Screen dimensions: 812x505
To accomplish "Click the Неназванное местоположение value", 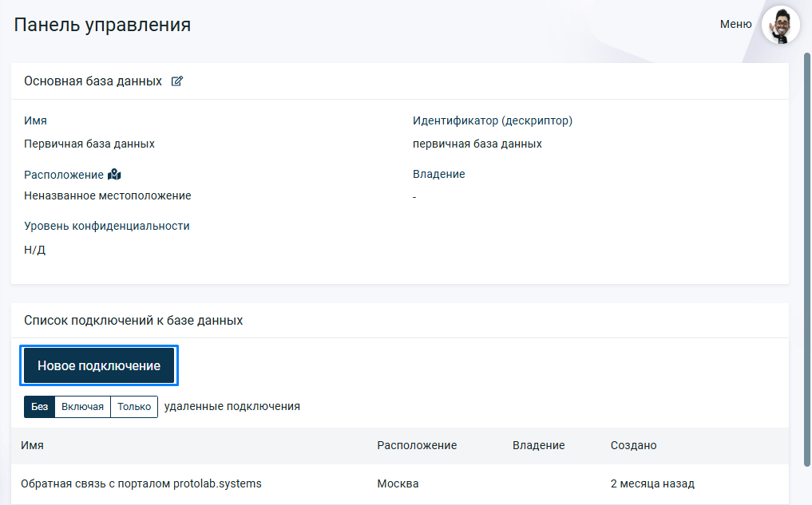I will coord(107,195).
